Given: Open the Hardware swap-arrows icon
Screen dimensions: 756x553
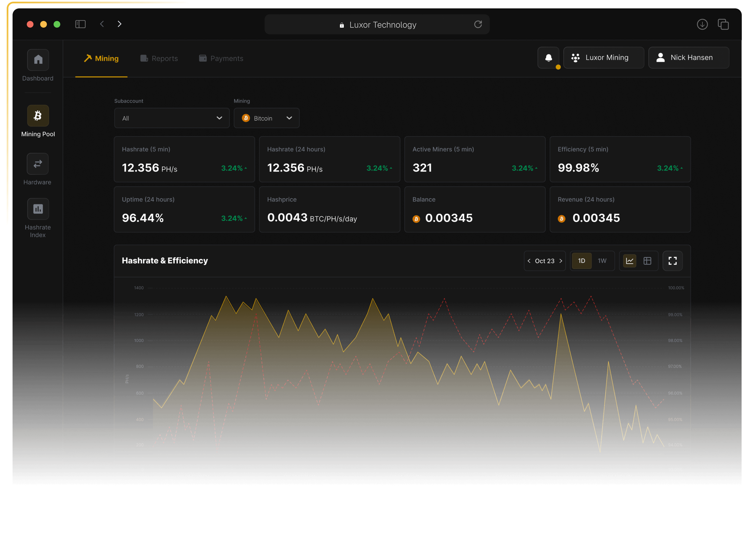Looking at the screenshot, I should [x=38, y=164].
